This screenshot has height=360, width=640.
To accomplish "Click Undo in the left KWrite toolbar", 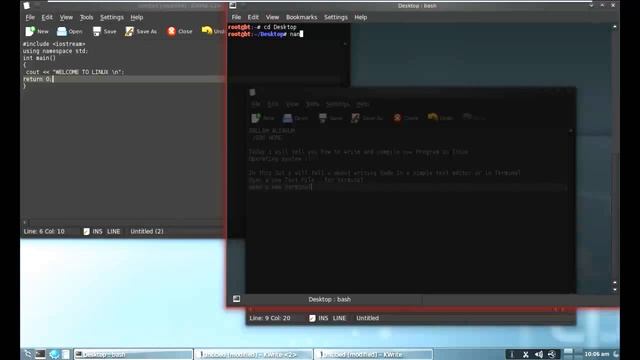I will pos(213,31).
